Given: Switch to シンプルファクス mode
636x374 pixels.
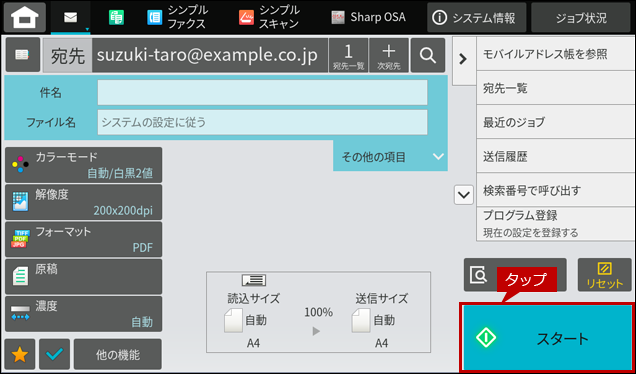Looking at the screenshot, I should (x=177, y=17).
